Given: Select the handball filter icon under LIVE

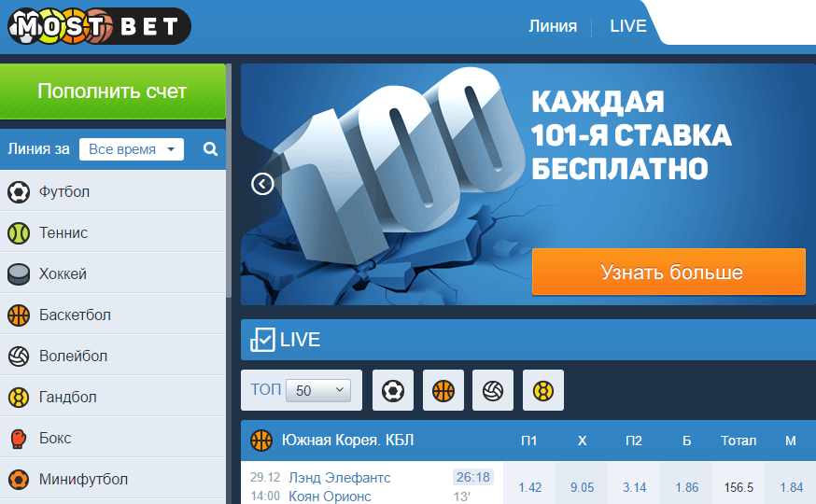Looking at the screenshot, I should tap(542, 390).
